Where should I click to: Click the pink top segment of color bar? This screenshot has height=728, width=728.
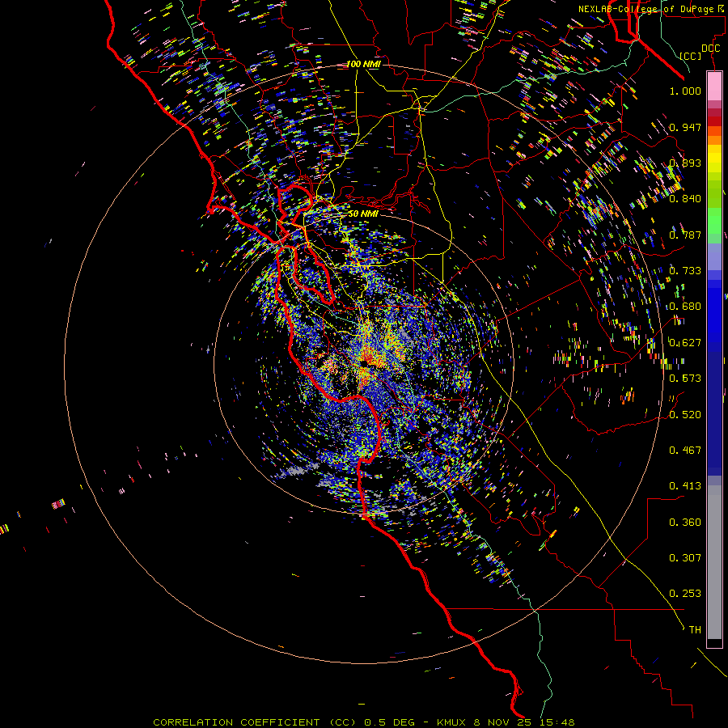(x=714, y=86)
